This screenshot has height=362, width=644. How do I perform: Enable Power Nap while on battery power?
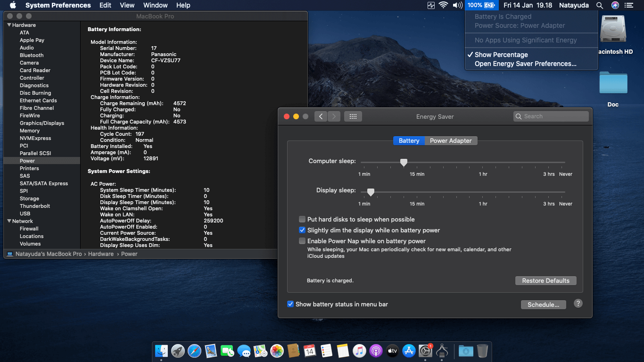point(302,241)
